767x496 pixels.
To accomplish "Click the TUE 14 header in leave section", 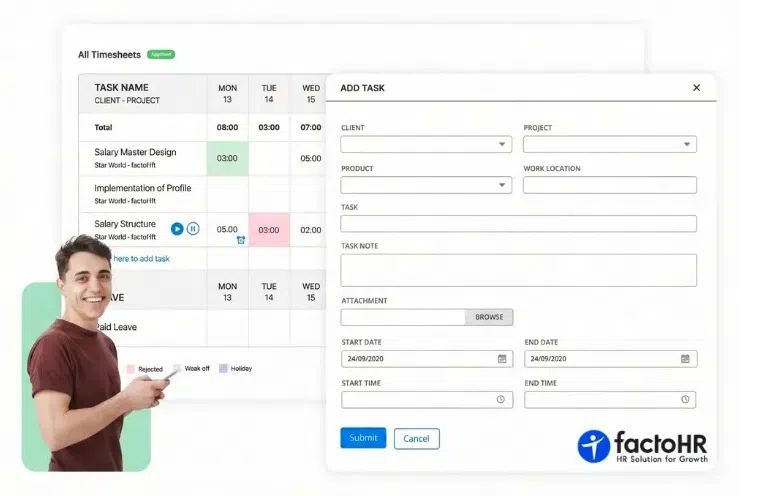I will click(x=269, y=292).
